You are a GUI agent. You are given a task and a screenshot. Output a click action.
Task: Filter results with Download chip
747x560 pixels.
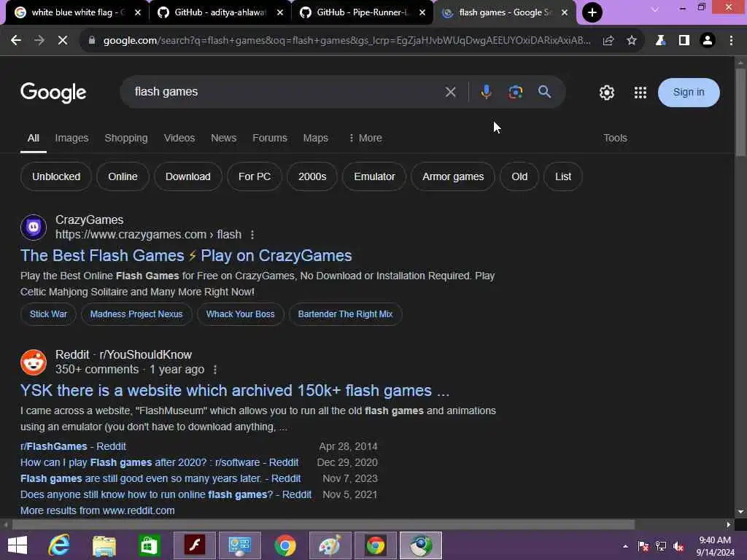187,176
